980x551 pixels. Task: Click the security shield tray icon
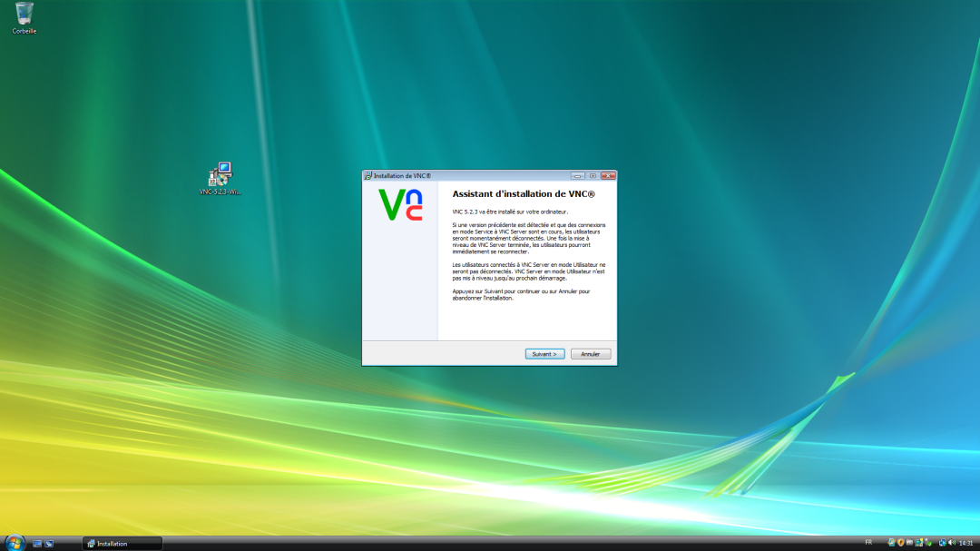(x=901, y=543)
